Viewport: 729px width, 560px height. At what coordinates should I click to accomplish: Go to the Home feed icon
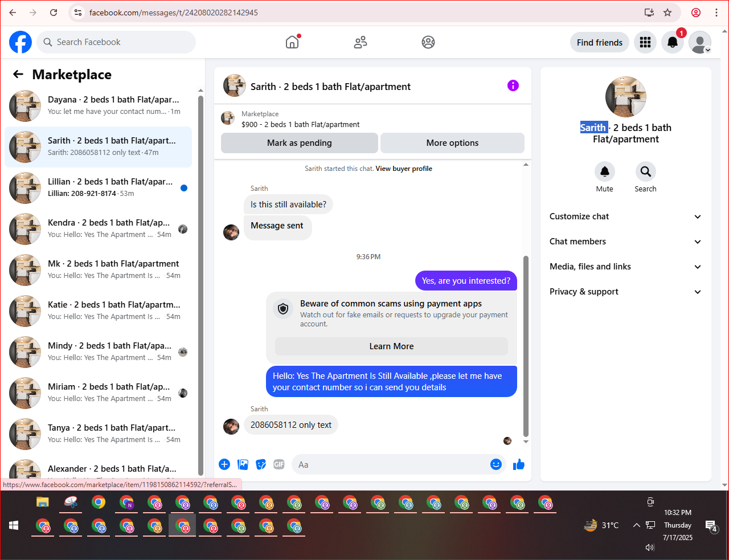tap(292, 42)
